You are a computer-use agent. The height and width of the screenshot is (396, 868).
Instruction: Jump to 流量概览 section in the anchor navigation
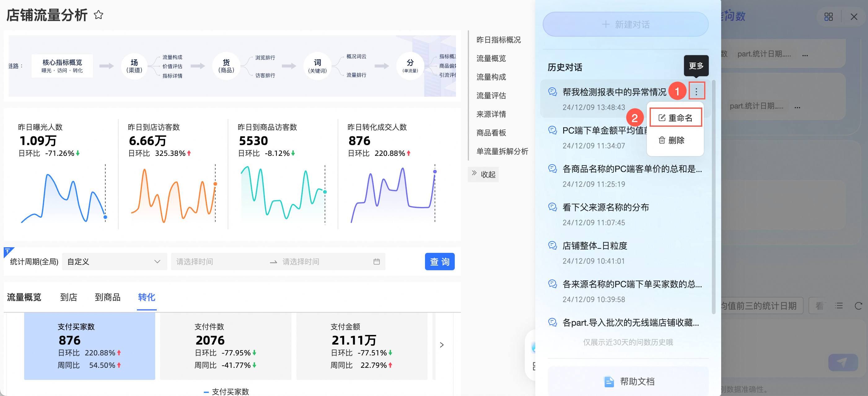491,58
